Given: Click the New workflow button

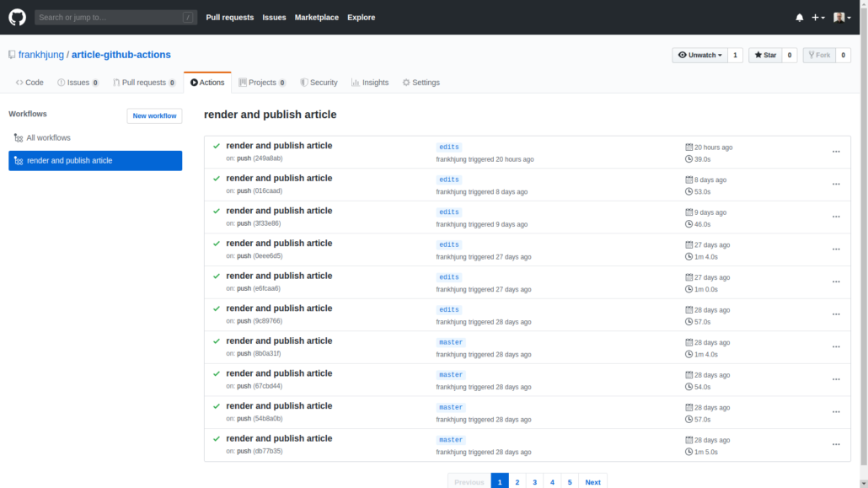Looking at the screenshot, I should (154, 115).
